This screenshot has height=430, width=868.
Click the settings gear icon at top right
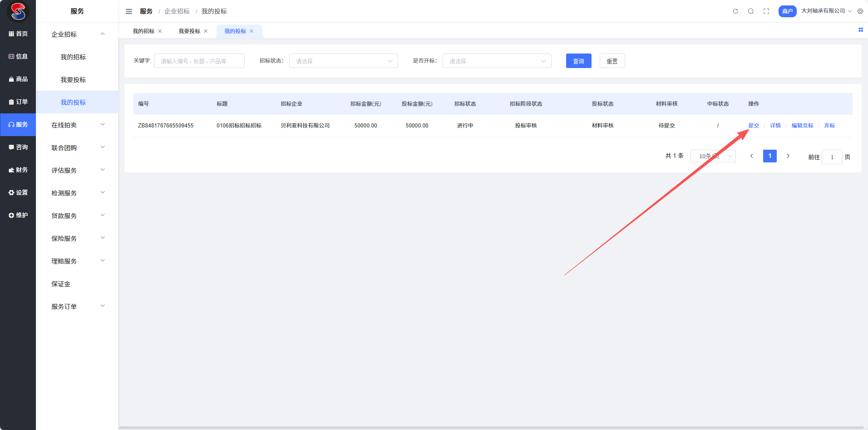click(860, 11)
